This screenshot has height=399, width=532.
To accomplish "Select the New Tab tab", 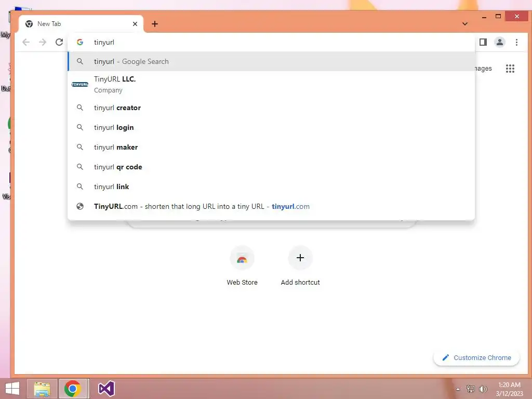I will click(81, 24).
